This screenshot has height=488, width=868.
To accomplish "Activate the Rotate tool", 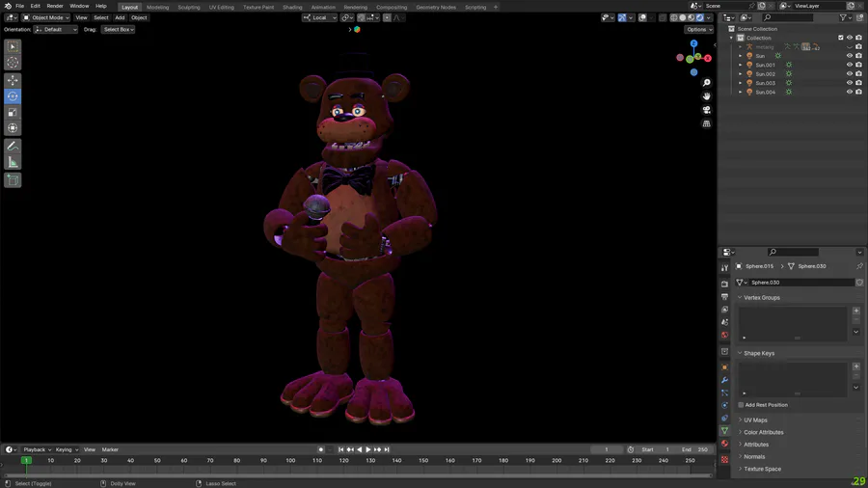I will click(x=13, y=96).
